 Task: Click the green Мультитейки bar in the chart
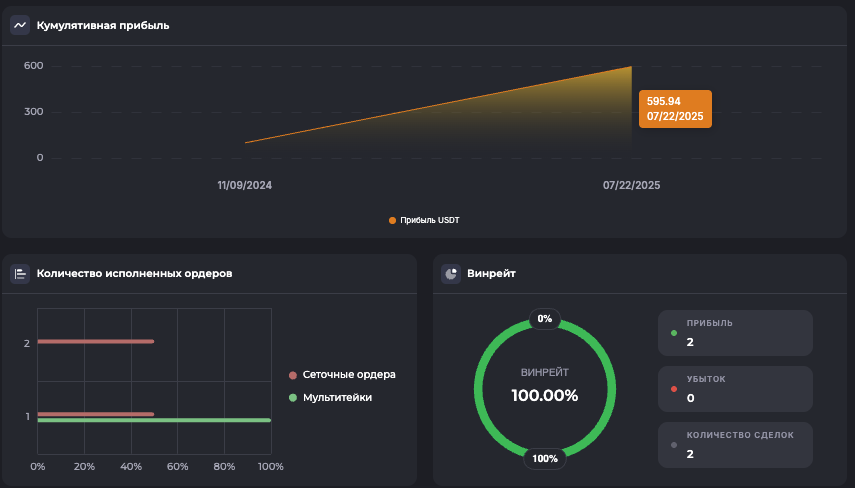tap(154, 420)
